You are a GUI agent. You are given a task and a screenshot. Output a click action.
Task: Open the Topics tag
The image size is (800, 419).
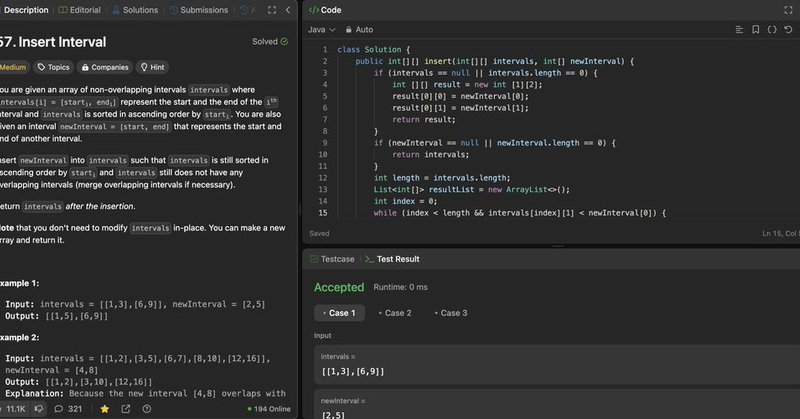53,67
